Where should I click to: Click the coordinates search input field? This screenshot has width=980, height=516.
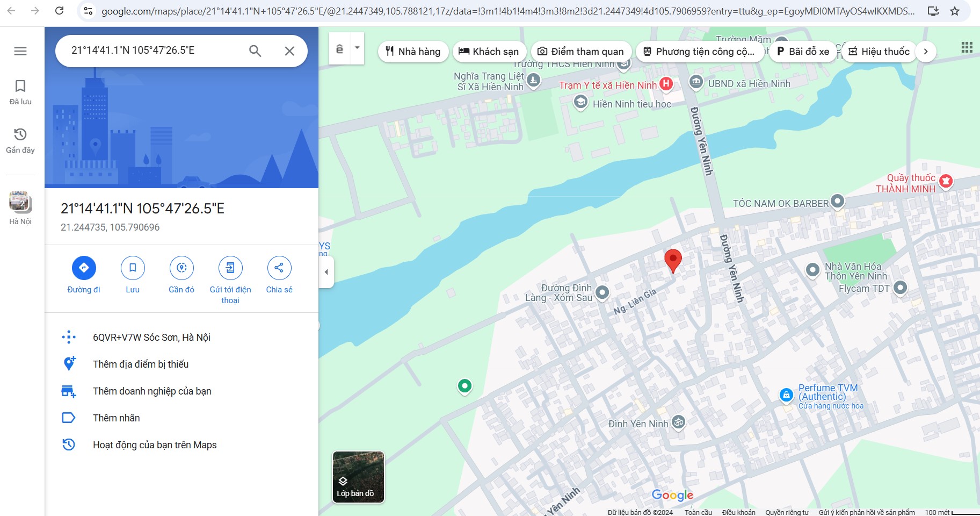(153, 51)
